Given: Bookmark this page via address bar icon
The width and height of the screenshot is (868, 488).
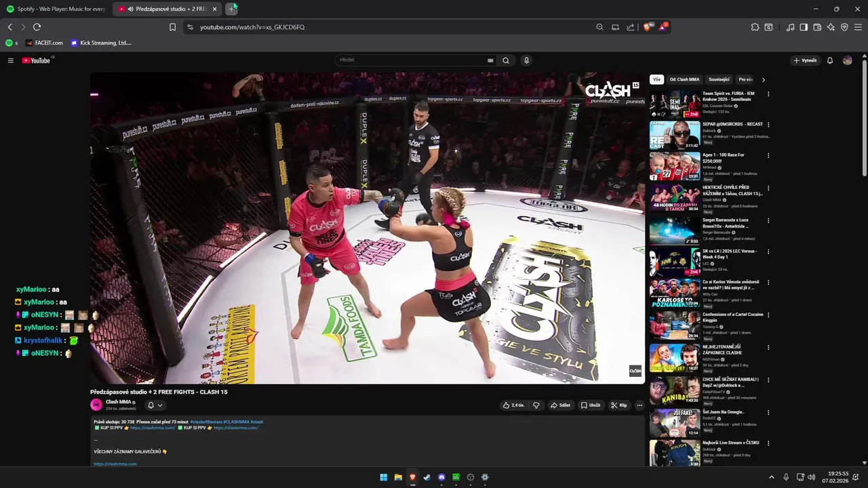Looking at the screenshot, I should pos(172,27).
